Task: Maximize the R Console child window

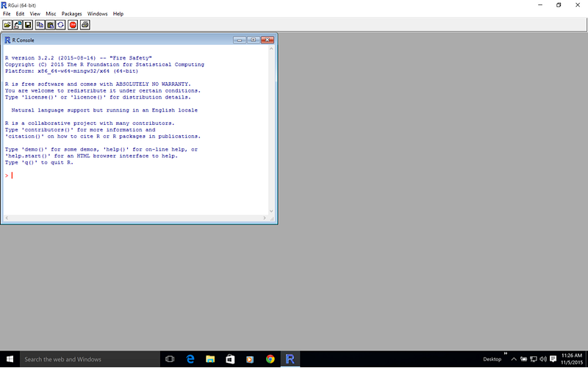Action: point(254,40)
